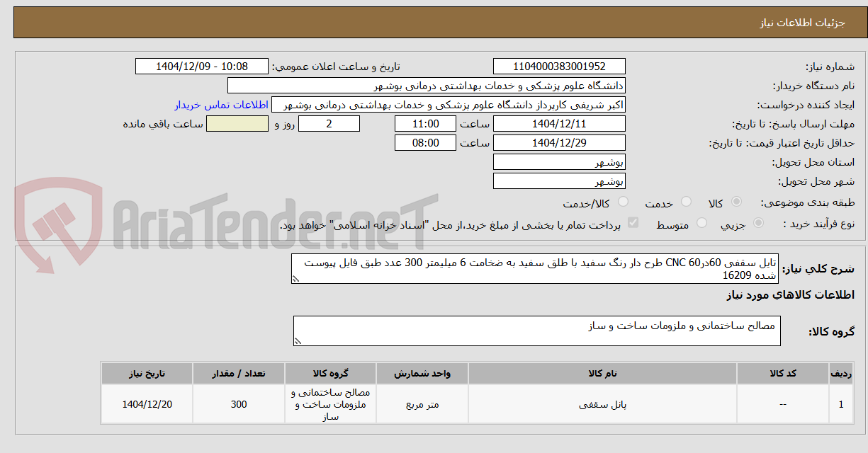Click the کد کالا column header

(783, 373)
